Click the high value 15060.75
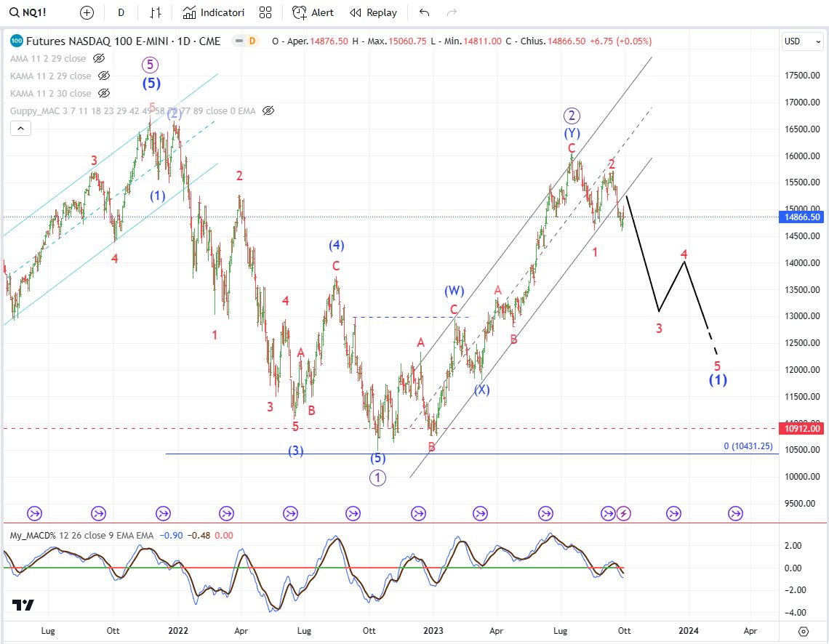Viewport: 829px width, 644px height. pos(408,41)
